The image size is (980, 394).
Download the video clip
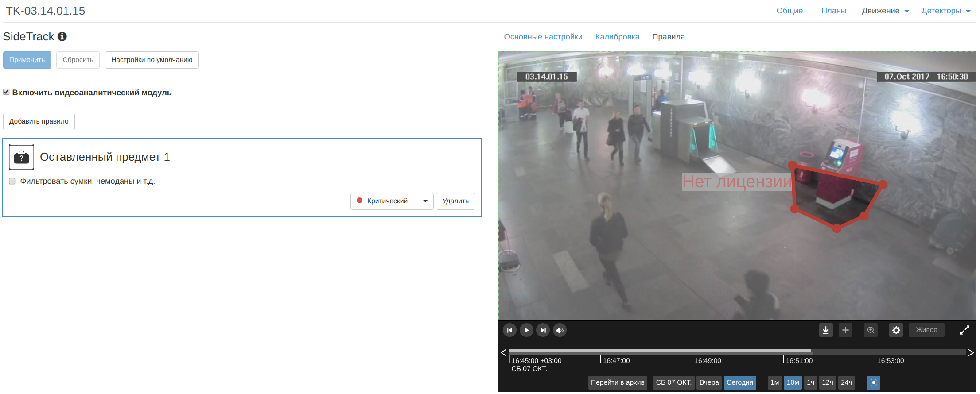pyautogui.click(x=826, y=330)
